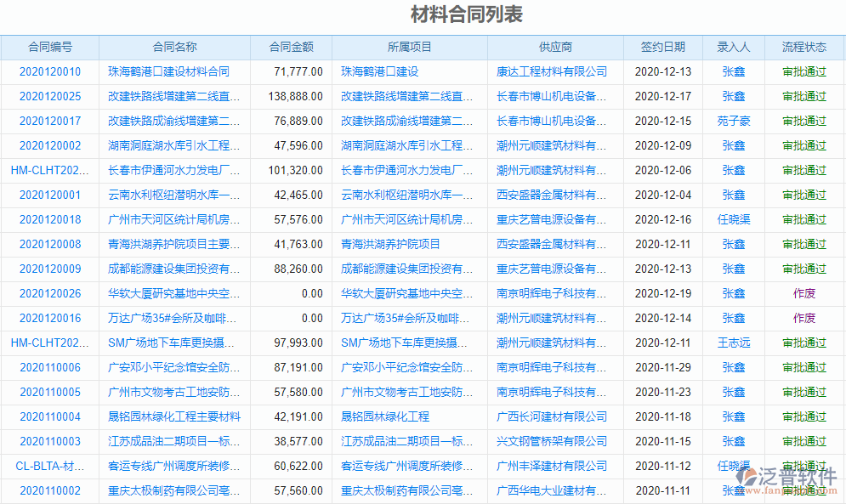Click contract name 晟铭园林绿化工程主要材料
Screen dimensions: 846x504
pyautogui.click(x=175, y=417)
